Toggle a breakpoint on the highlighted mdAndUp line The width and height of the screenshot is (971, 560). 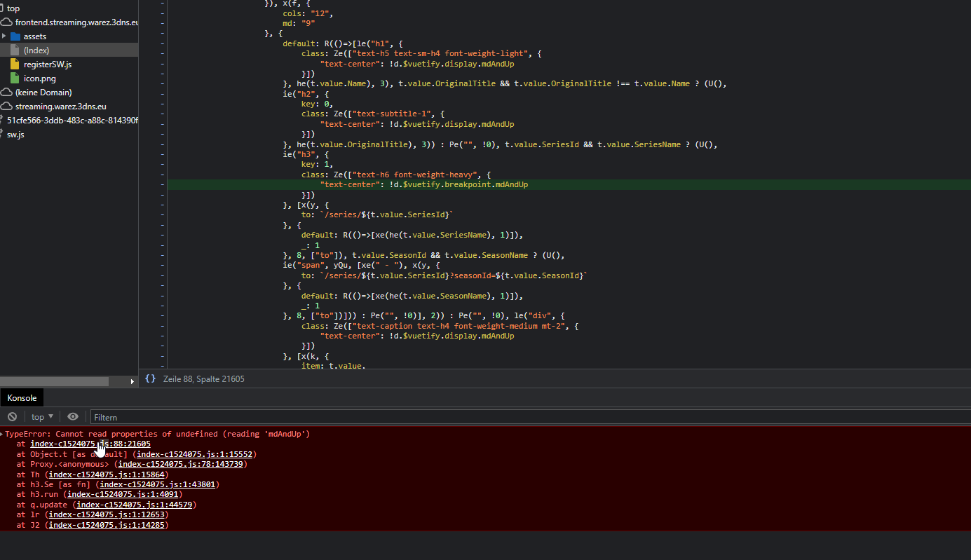(x=162, y=184)
